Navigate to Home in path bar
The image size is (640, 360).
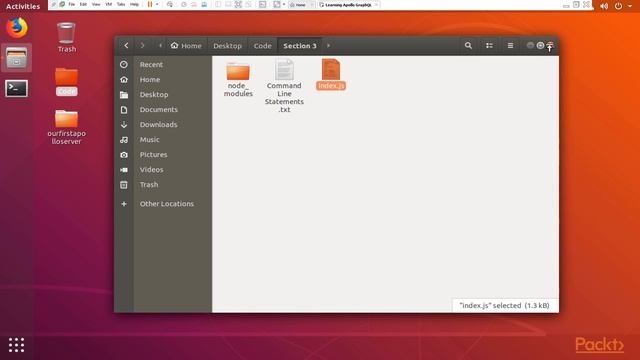click(x=186, y=46)
